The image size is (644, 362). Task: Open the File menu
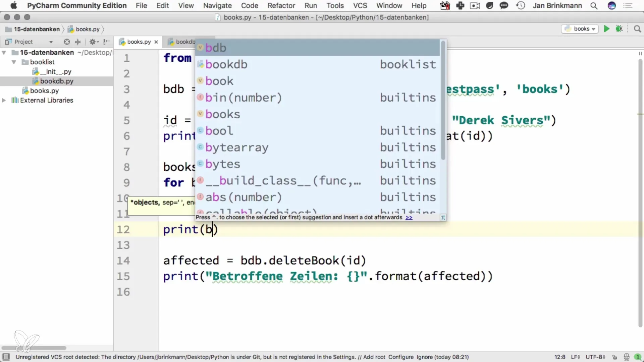pos(141,6)
